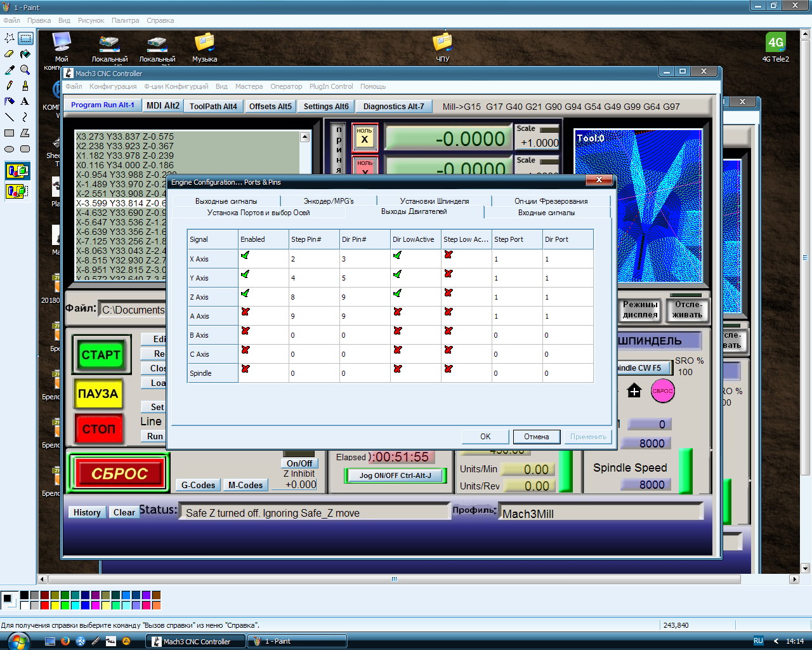This screenshot has height=650, width=812.
Task: Choose the opaque selection option in Paint
Action: (x=18, y=171)
